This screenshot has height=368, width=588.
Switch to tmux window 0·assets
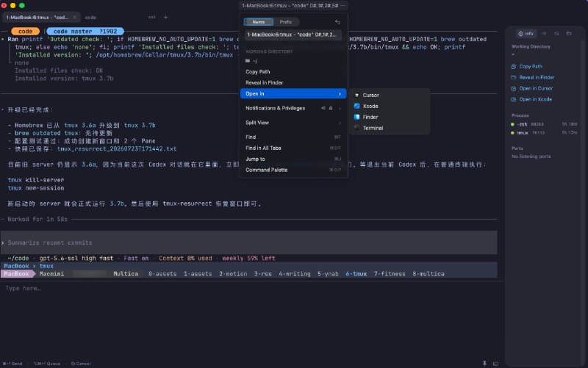coord(162,274)
